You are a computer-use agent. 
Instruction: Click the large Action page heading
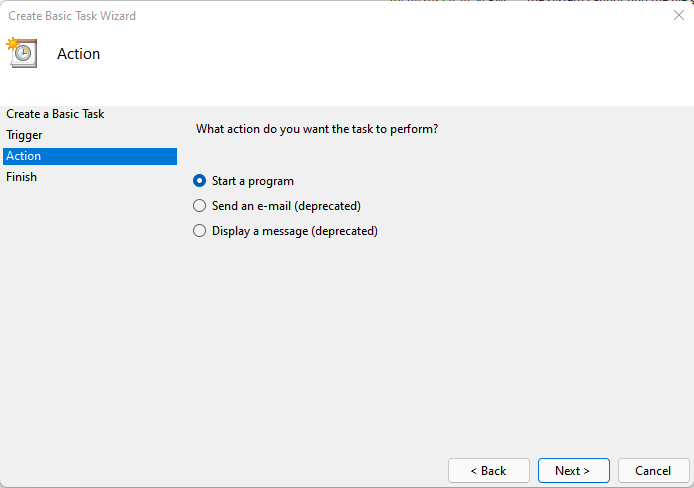tap(78, 54)
